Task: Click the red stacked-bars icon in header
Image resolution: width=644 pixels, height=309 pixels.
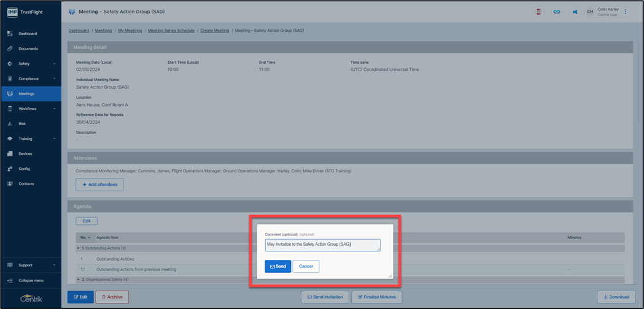Action: [x=538, y=12]
